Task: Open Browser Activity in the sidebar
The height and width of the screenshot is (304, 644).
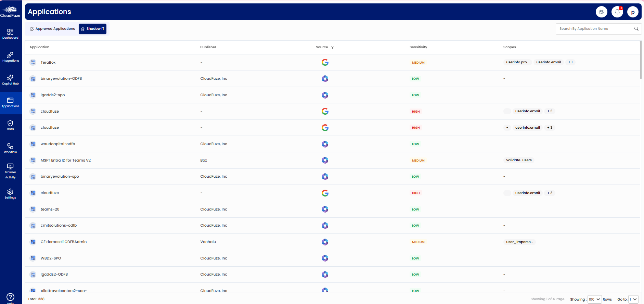Action: [10, 171]
